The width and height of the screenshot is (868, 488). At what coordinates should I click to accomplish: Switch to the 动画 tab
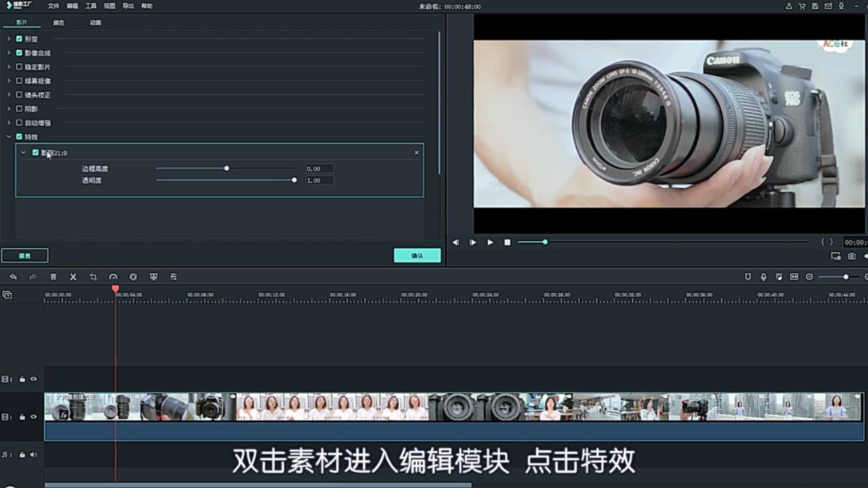[96, 22]
